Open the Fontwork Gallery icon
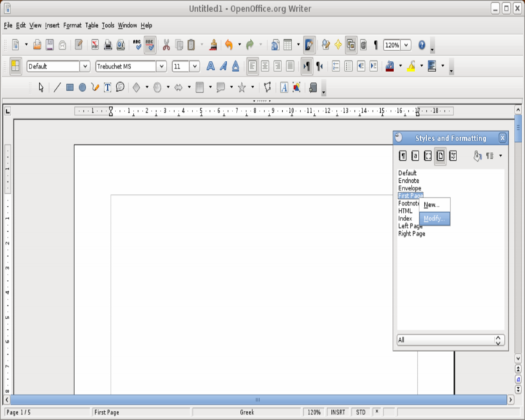 coord(284,87)
